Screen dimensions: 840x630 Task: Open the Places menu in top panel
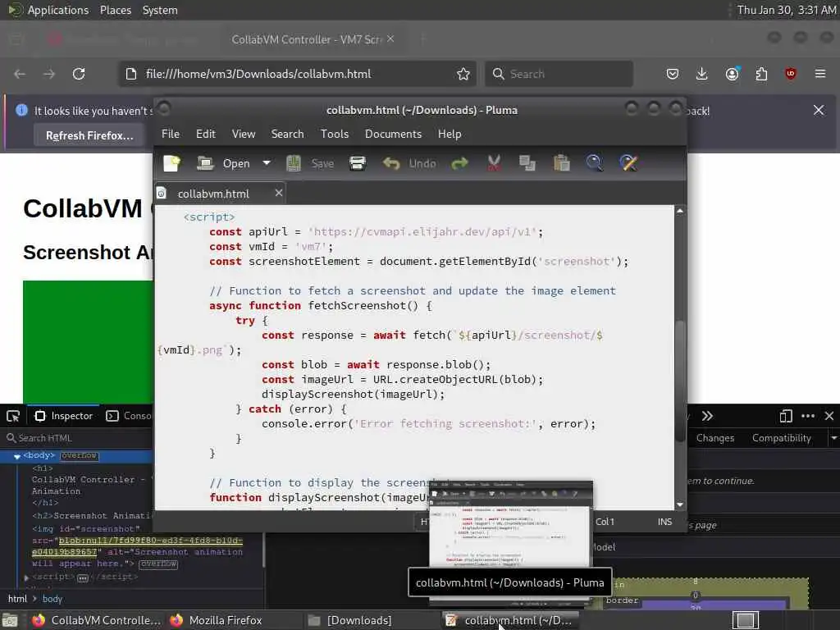[x=115, y=10]
